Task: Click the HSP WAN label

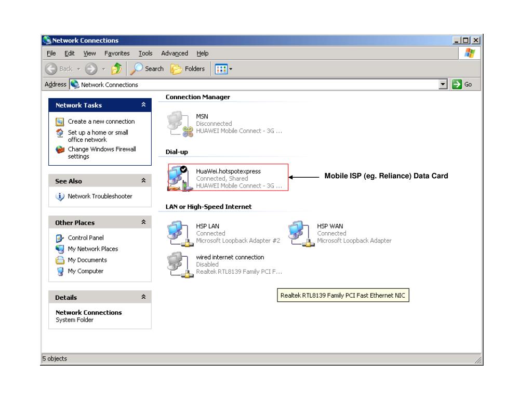Action: point(330,226)
